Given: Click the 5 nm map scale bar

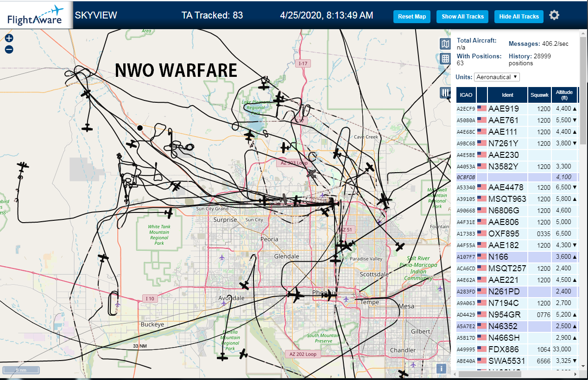Looking at the screenshot, I should pos(21,370).
